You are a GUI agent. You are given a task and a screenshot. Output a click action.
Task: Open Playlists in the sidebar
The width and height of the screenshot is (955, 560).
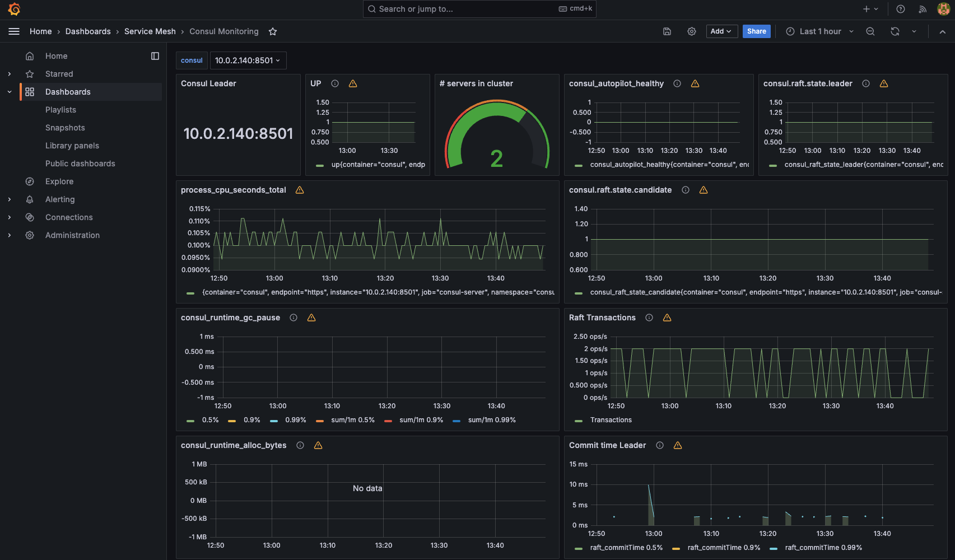pos(60,109)
